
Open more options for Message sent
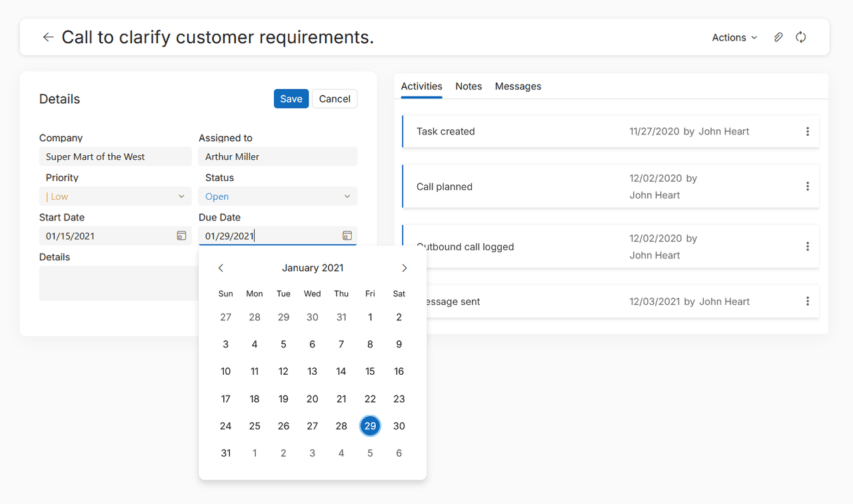807,301
